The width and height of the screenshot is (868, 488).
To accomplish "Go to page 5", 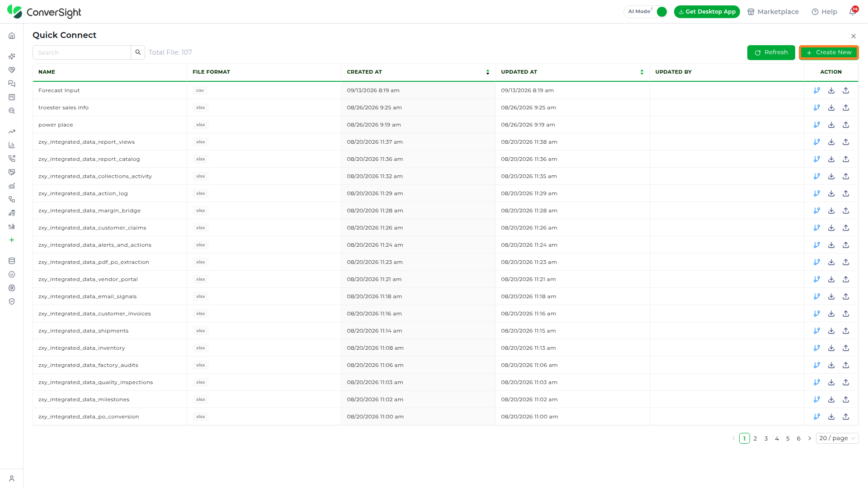I will pyautogui.click(x=788, y=438).
